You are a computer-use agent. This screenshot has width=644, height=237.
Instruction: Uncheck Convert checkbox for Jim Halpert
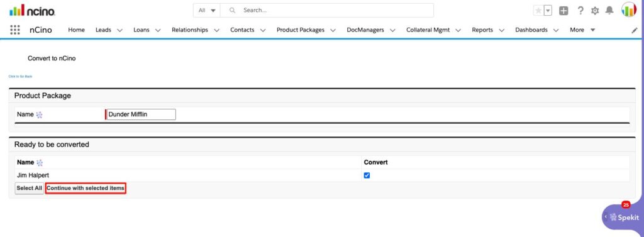click(367, 175)
